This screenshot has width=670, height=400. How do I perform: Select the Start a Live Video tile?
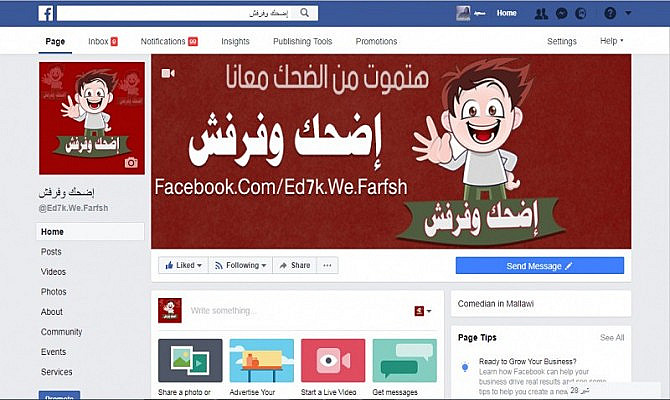click(x=333, y=368)
